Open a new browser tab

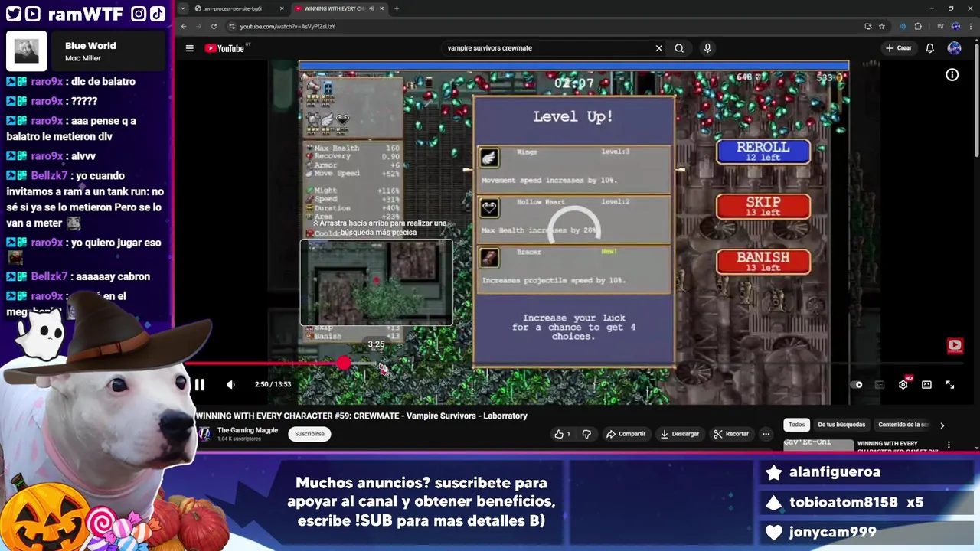point(396,8)
